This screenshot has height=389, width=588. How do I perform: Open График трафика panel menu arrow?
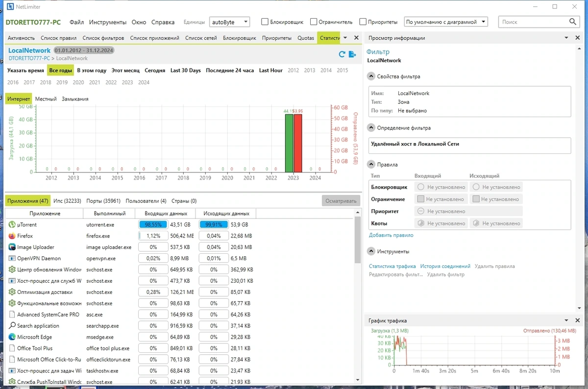[x=566, y=320]
